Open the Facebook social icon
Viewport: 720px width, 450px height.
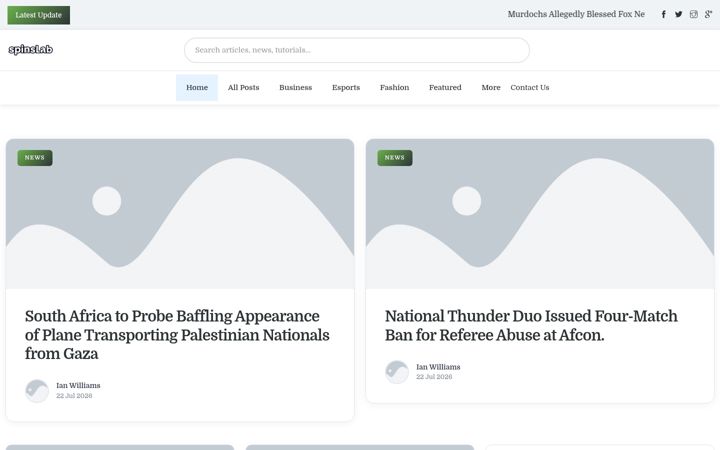[x=664, y=15]
